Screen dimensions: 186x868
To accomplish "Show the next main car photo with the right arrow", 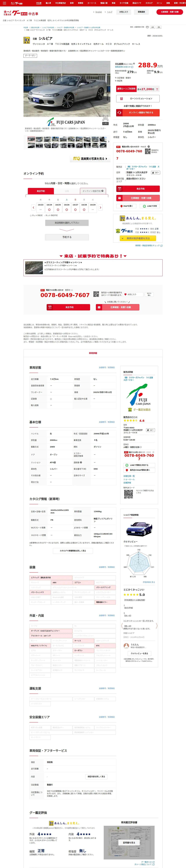I will (x=107, y=93).
